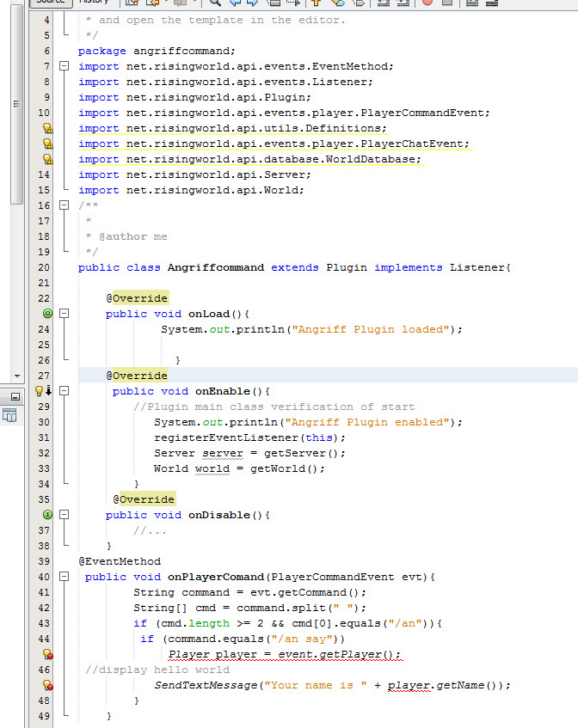This screenshot has width=578, height=728.
Task: Click "Angriff Plugin loaded" string
Action: pos(371,330)
